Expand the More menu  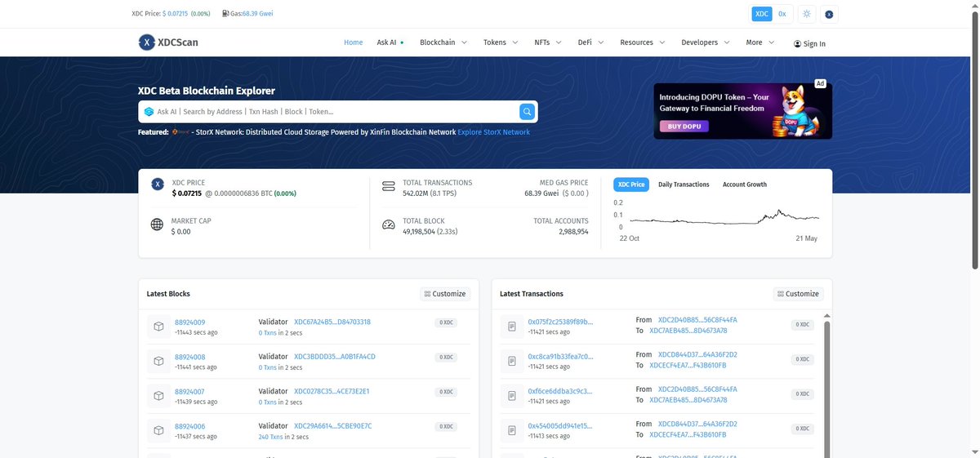760,42
